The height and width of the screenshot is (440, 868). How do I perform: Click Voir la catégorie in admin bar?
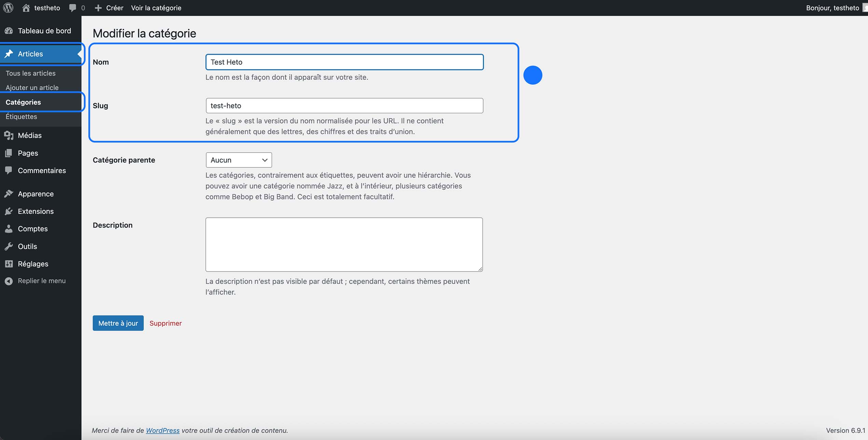(x=156, y=8)
